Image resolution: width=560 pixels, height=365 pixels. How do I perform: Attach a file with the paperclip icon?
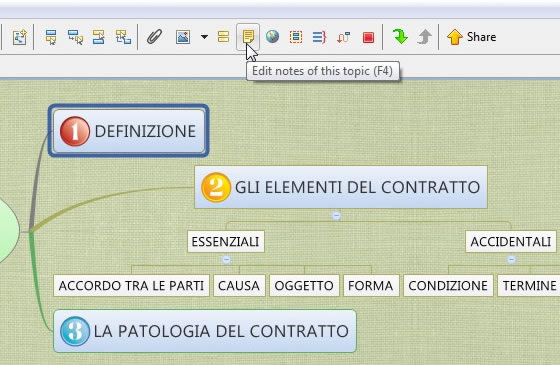[x=155, y=37]
